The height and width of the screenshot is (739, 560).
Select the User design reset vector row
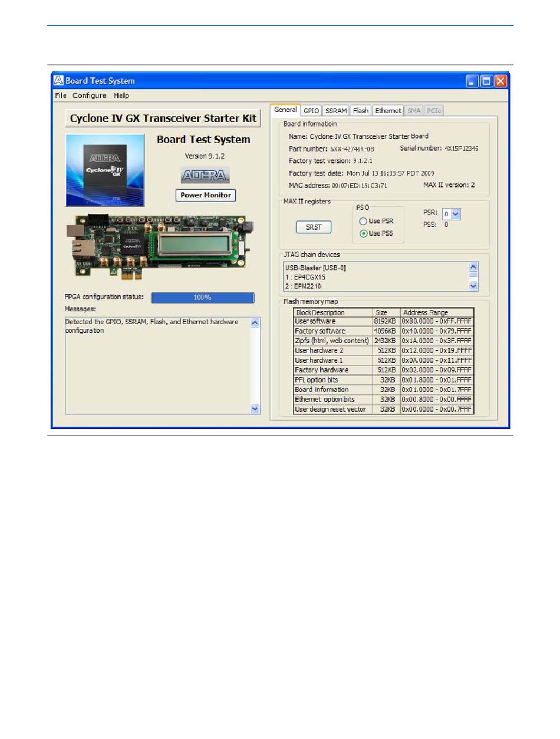[383, 409]
